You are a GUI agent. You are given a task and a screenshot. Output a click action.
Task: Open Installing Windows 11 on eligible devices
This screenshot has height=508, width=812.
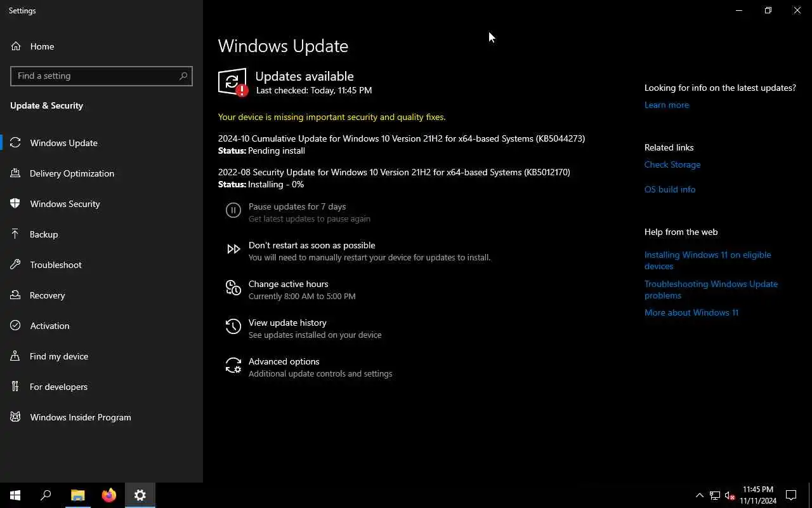707,260
